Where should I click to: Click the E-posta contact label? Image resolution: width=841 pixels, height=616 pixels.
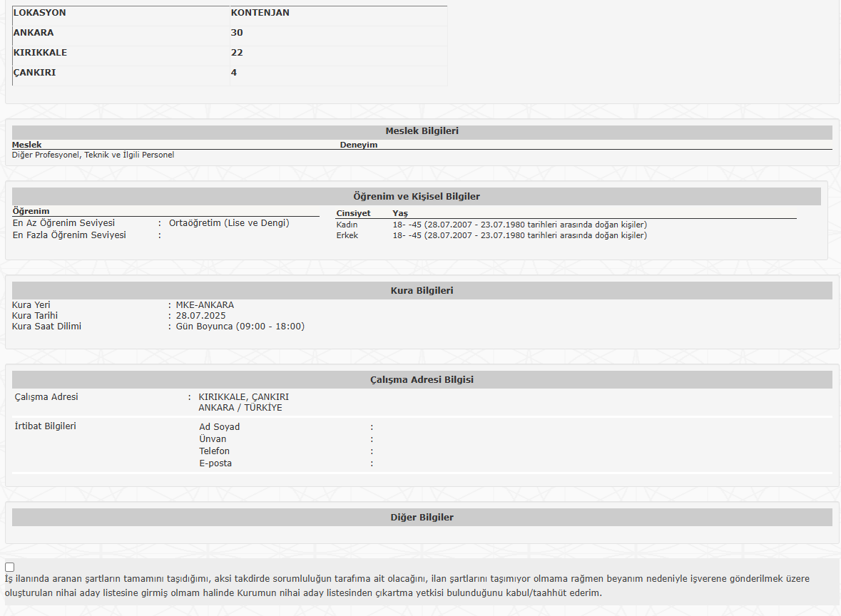click(215, 463)
